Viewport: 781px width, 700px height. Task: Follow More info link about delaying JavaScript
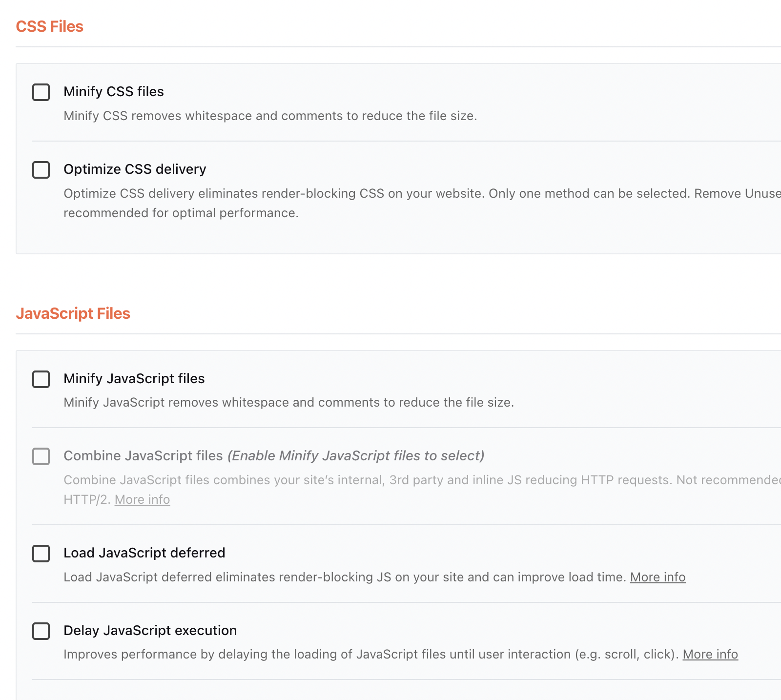tap(710, 655)
